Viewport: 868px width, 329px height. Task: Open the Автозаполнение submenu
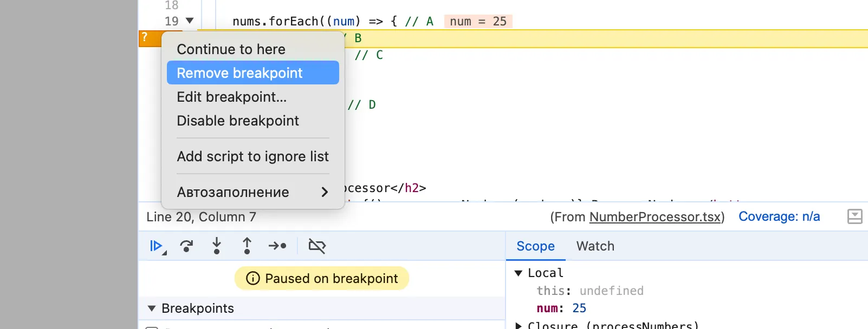[253, 192]
